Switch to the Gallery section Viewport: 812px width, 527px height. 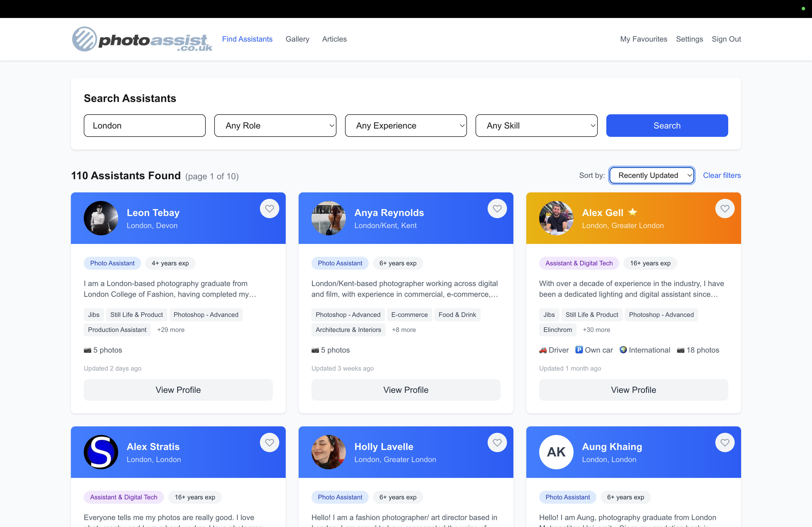tap(297, 39)
